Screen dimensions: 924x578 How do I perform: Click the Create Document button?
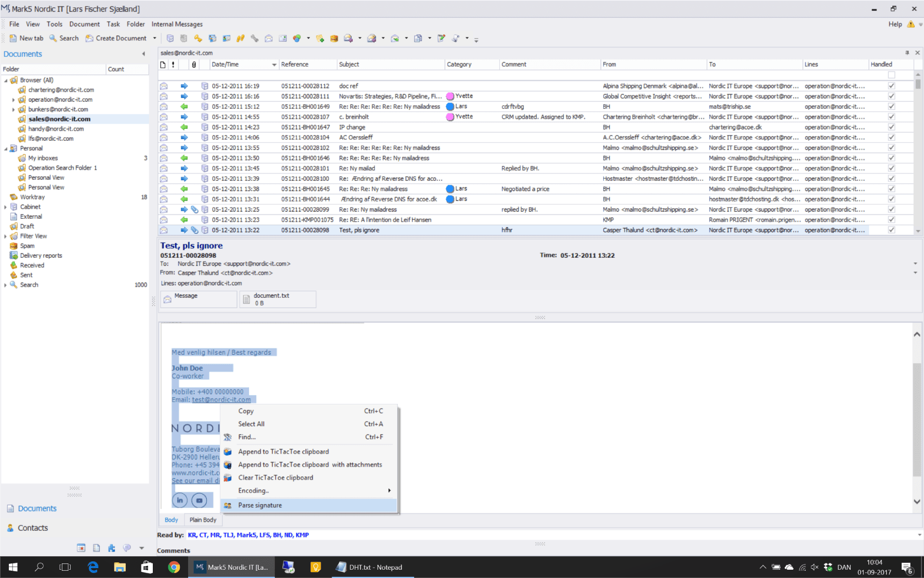[x=116, y=38]
